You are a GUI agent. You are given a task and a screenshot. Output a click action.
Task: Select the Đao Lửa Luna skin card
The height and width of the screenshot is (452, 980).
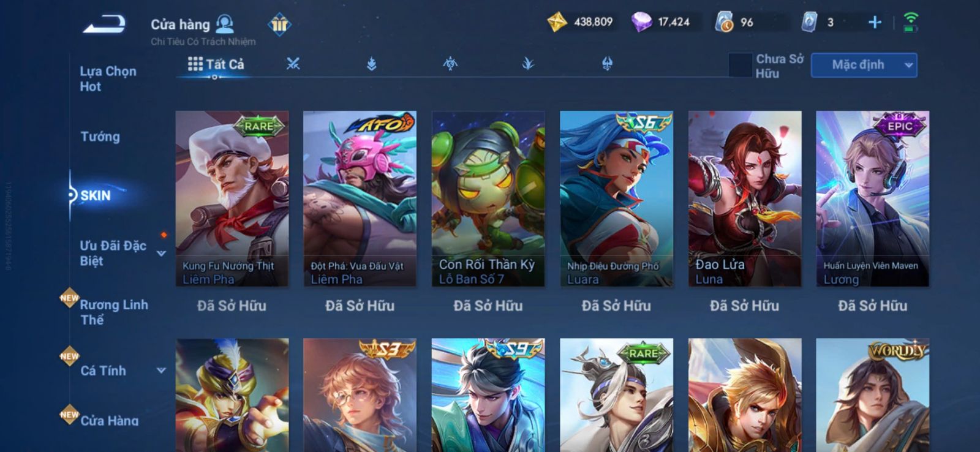pos(745,198)
